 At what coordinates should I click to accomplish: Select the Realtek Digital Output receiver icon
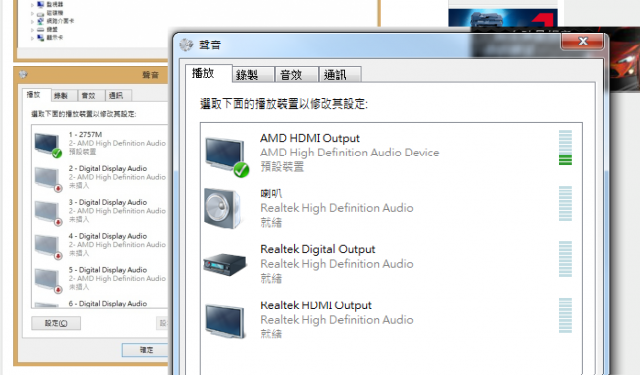point(225,264)
